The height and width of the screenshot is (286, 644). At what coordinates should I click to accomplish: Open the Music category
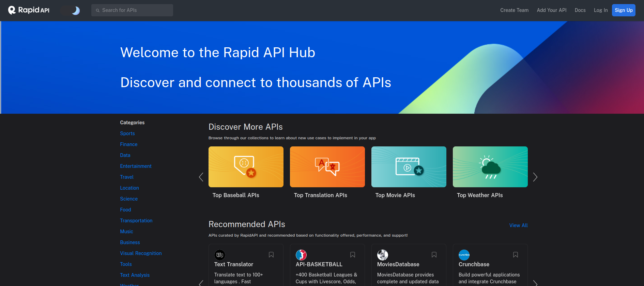tap(126, 232)
